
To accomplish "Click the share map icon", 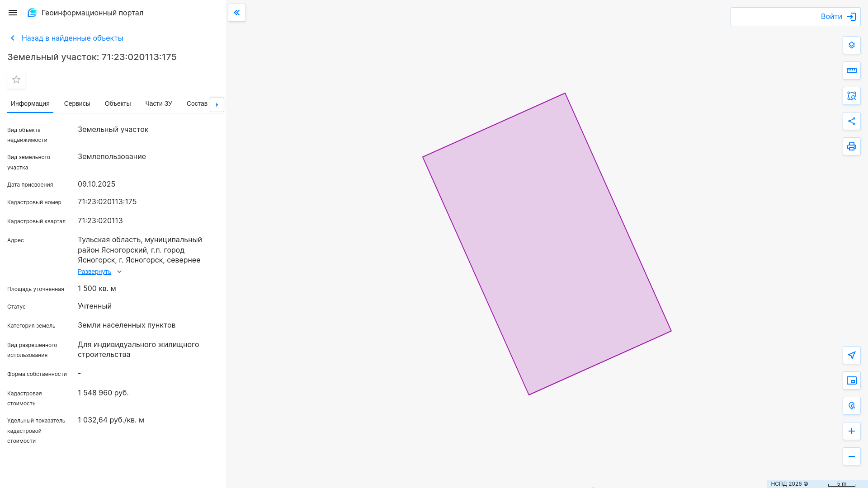I will [851, 121].
